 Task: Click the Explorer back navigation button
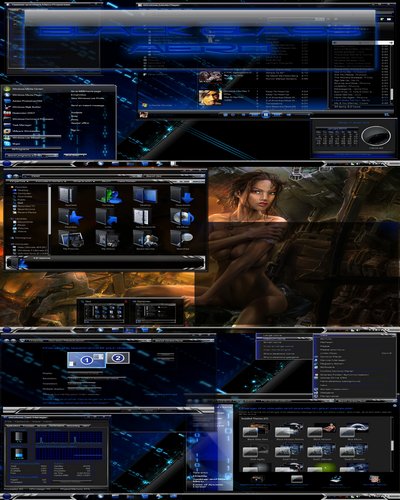[9, 176]
